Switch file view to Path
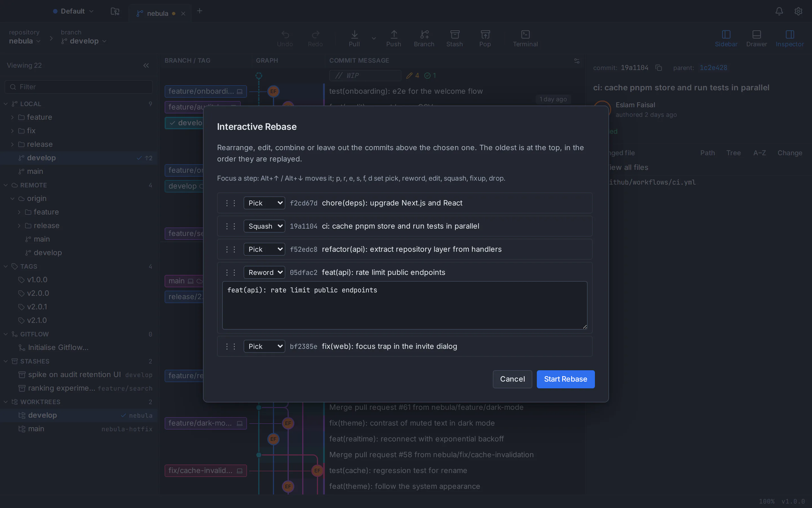This screenshot has height=508, width=812. [x=707, y=153]
